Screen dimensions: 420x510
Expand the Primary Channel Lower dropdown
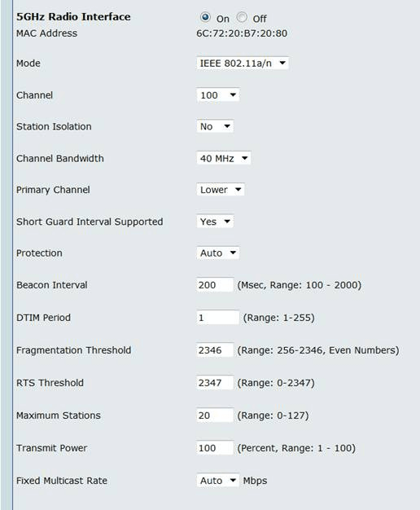point(221,190)
